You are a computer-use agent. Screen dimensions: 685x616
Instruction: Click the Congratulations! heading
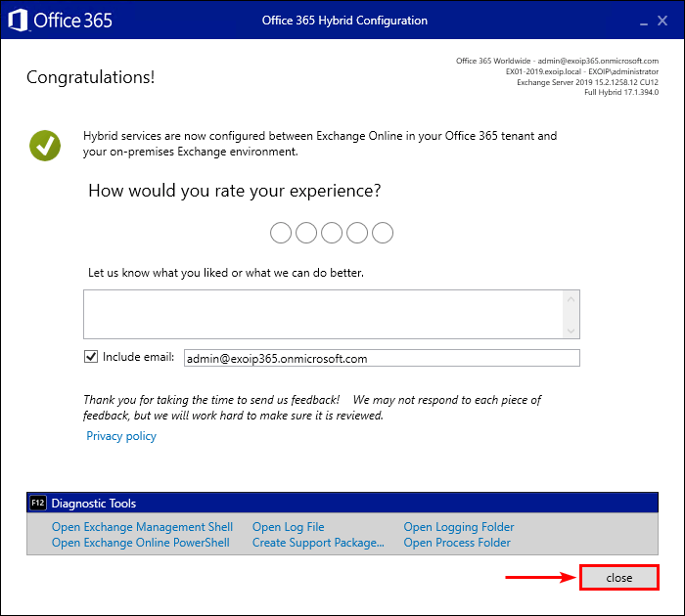pyautogui.click(x=90, y=77)
